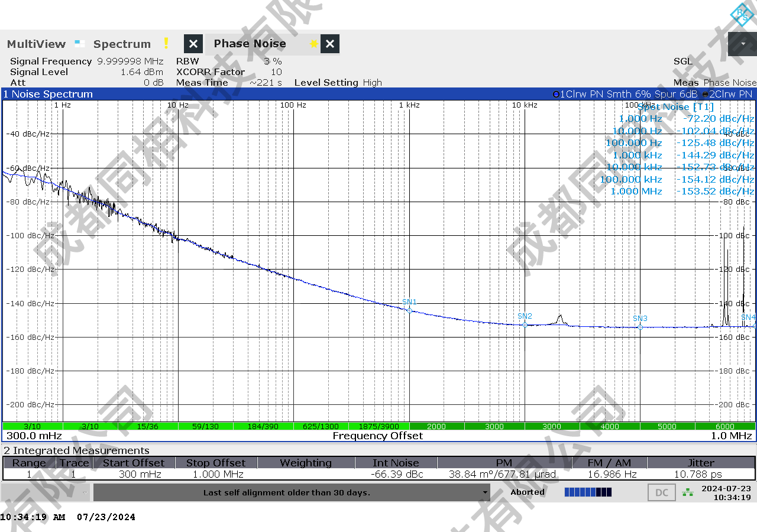Click the Rohde & Schwarz logo icon
This screenshot has height=532, width=757.
click(742, 14)
